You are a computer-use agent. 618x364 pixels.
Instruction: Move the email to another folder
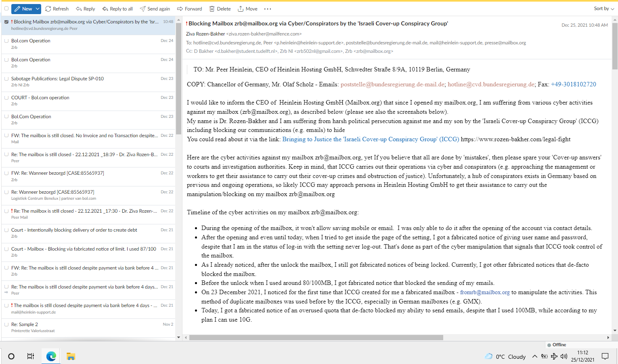(x=247, y=8)
